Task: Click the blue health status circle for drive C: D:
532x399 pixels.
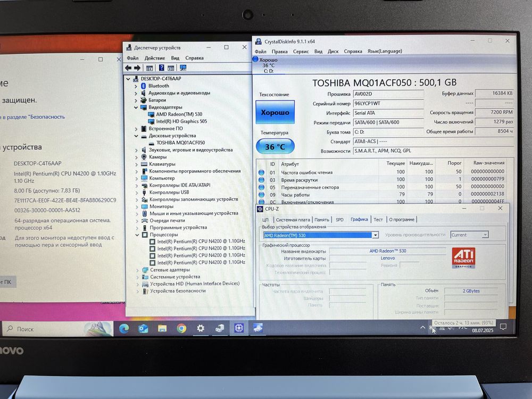Action: (x=255, y=60)
